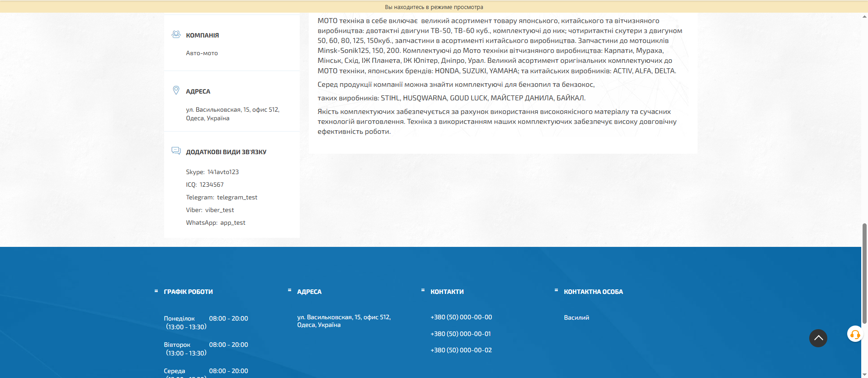This screenshot has height=378, width=868.
Task: Click the chat bubbles icon for additional contacts
Action: [176, 151]
